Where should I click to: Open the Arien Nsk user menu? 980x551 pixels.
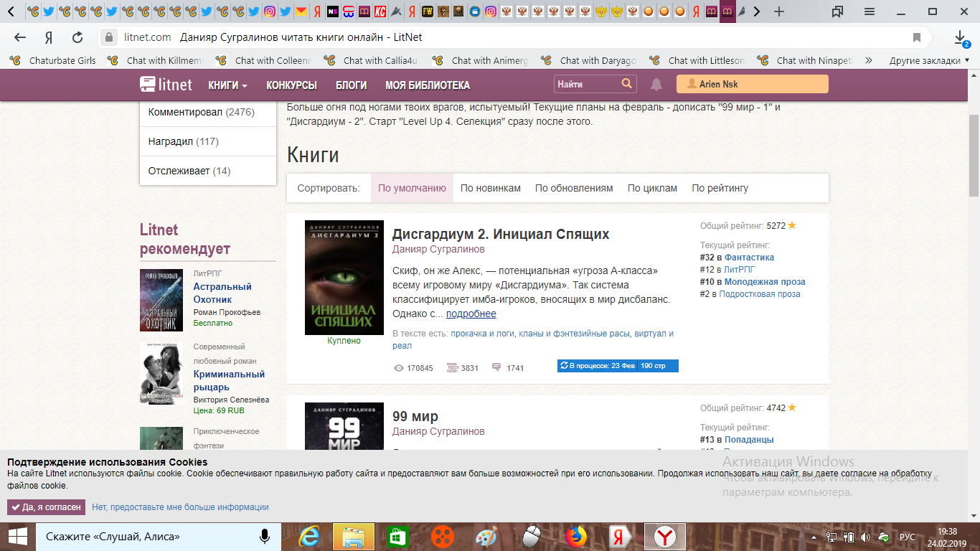point(752,85)
